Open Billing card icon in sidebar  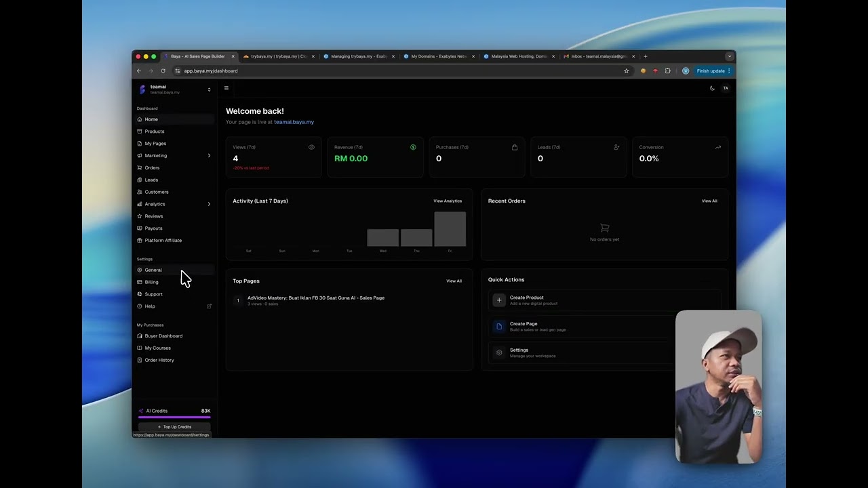point(140,282)
